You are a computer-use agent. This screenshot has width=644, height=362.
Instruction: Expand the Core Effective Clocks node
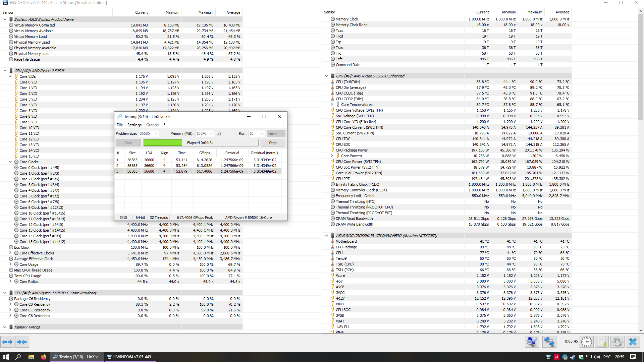click(10, 253)
